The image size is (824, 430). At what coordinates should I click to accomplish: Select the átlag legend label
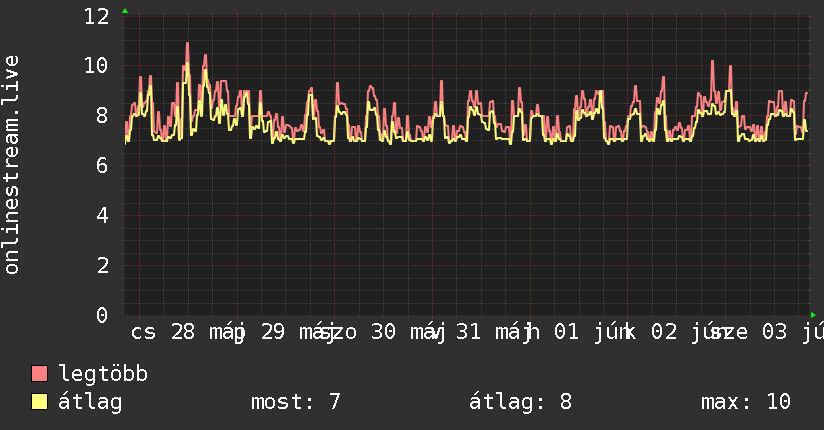tap(90, 402)
